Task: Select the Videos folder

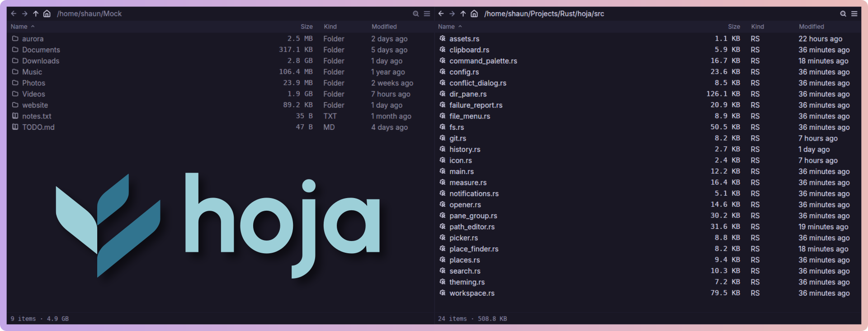Action: 220,94
